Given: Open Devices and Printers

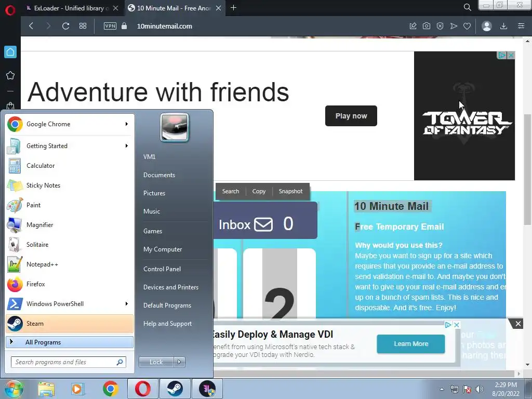Looking at the screenshot, I should tap(170, 287).
